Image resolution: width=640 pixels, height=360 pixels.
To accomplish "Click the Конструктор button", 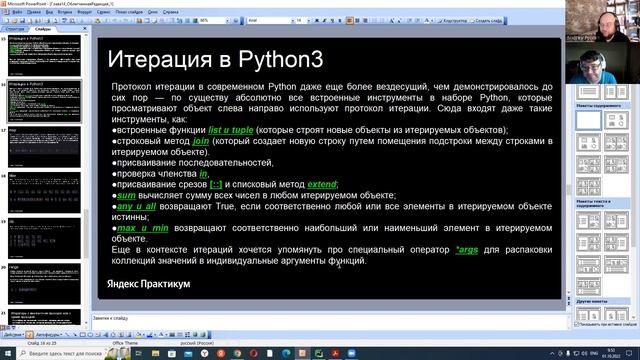I will (x=453, y=20).
